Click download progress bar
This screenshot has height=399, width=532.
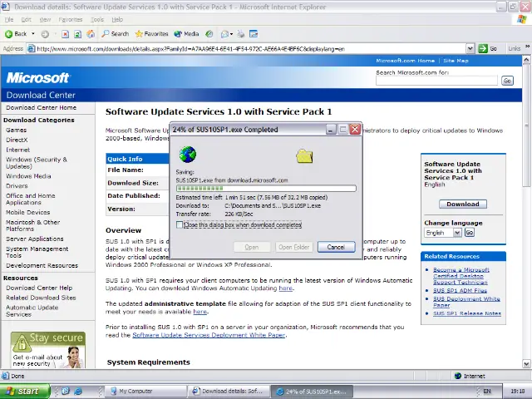tap(266, 189)
